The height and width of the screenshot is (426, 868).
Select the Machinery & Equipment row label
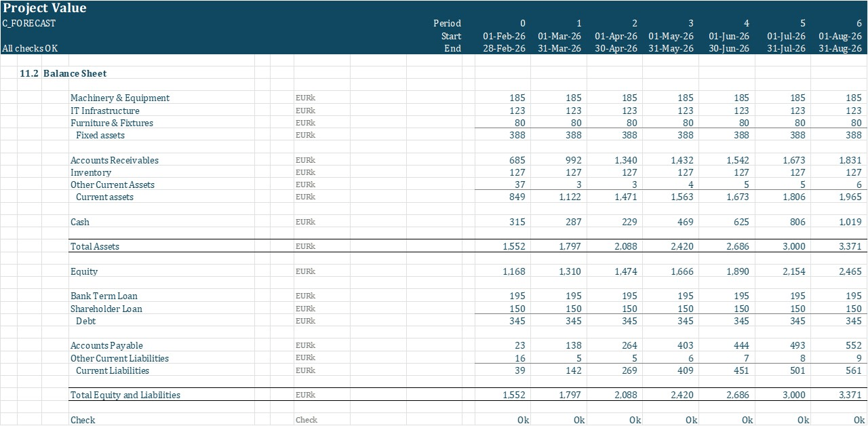coord(119,98)
